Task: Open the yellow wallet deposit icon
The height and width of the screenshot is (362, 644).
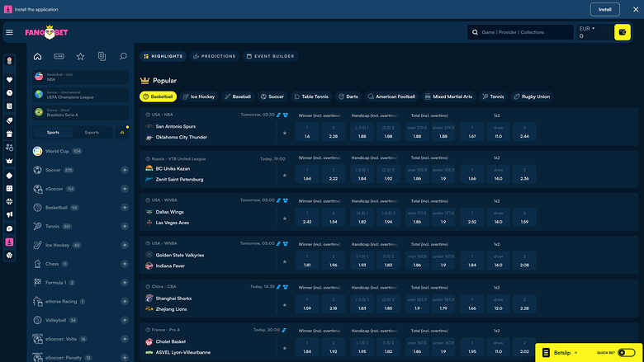Action: point(623,32)
